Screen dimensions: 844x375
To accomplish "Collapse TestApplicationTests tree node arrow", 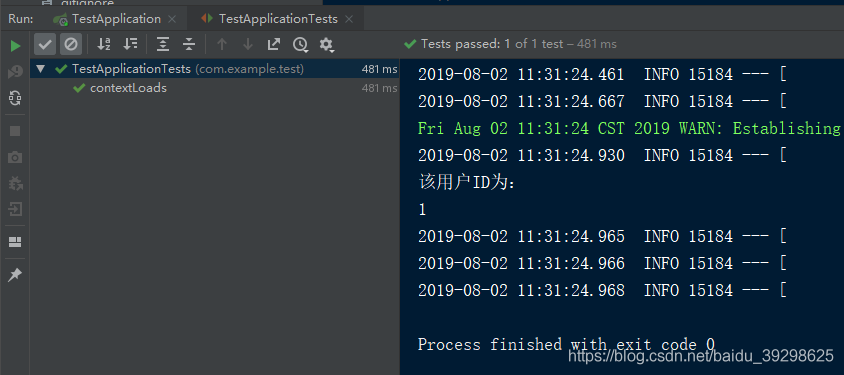I will (41, 69).
